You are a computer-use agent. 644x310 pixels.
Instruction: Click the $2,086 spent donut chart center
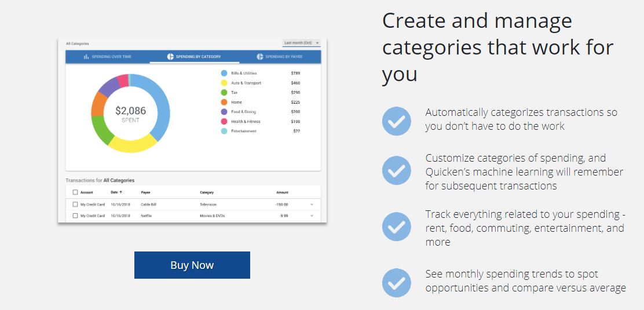130,114
